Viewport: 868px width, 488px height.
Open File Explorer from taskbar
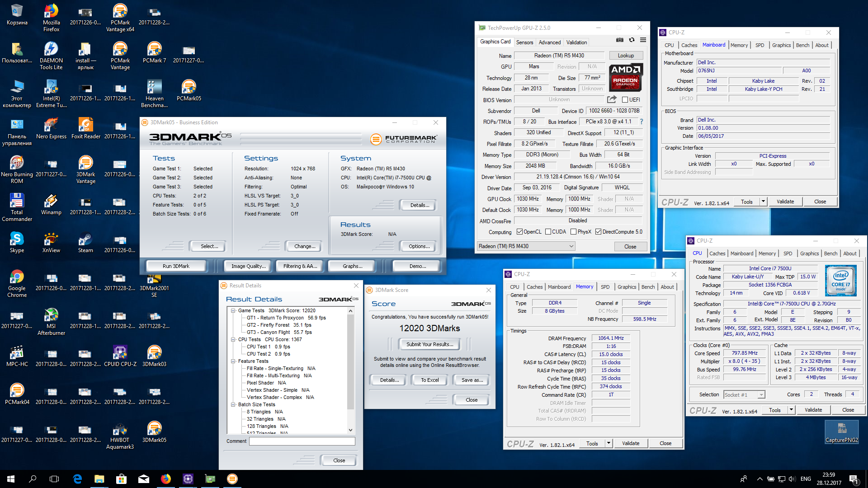(99, 479)
